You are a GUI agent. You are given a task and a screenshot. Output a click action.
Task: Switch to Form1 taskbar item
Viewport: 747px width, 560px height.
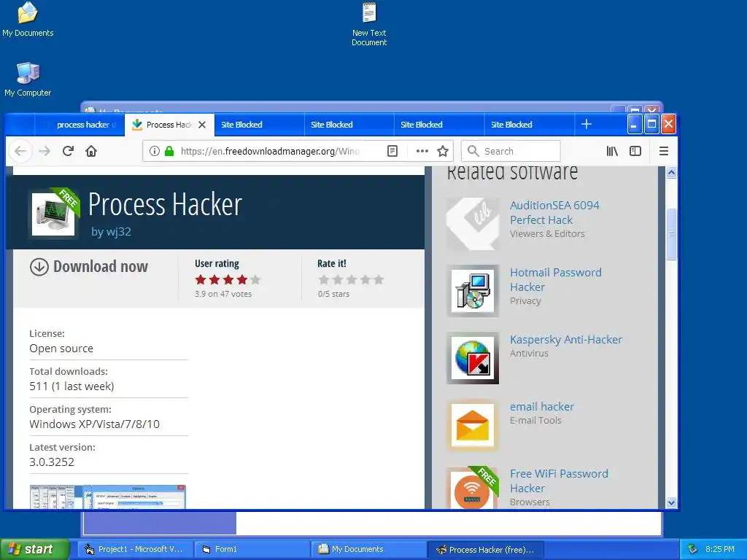click(x=252, y=549)
